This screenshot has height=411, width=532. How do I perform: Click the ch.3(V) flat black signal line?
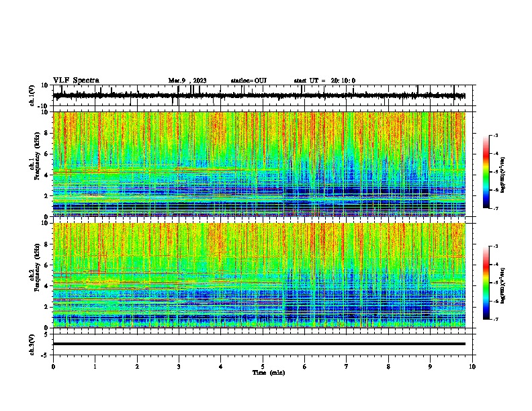click(259, 344)
